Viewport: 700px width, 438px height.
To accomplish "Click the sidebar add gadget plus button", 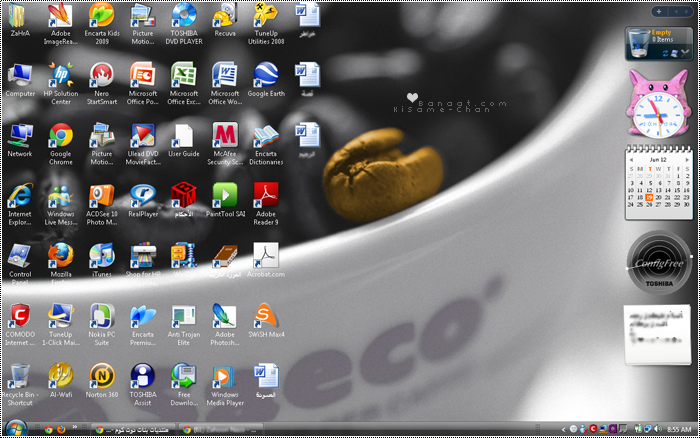I will pos(658,12).
